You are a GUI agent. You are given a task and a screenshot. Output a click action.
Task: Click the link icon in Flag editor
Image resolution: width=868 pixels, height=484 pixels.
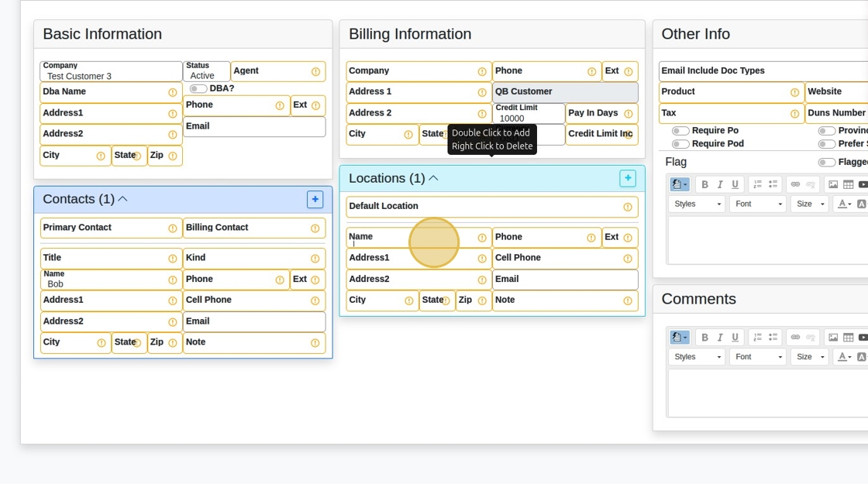point(795,184)
